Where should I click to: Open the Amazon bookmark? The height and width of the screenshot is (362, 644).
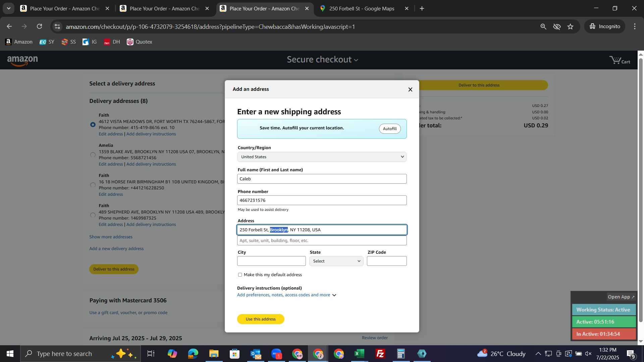[x=19, y=42]
